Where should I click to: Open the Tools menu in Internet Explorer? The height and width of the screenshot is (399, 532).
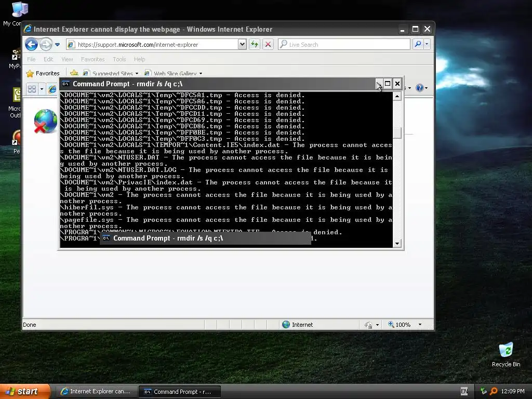(119, 59)
